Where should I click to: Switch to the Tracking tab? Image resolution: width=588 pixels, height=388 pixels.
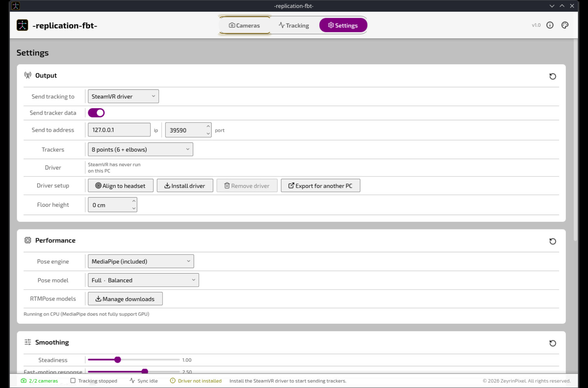[294, 25]
